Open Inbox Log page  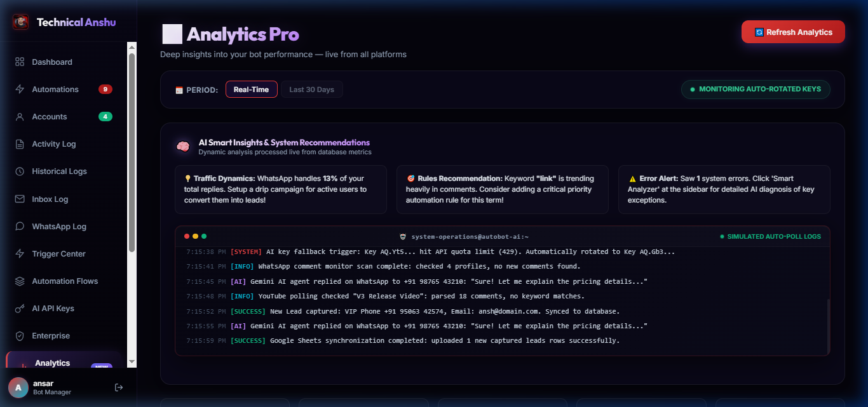[x=64, y=199]
